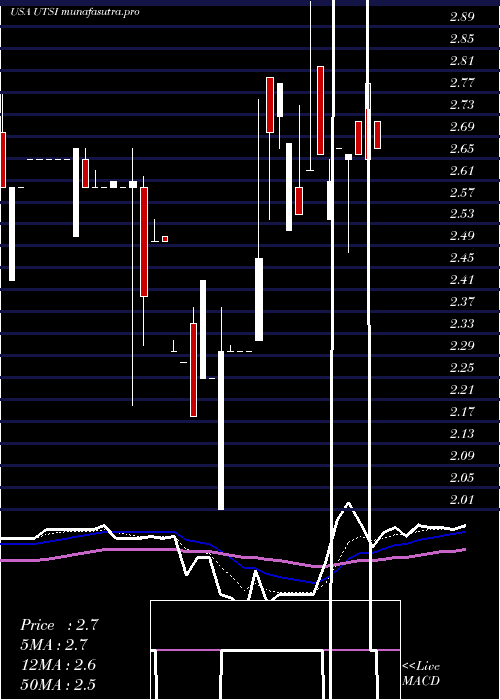Click the 2.13 price axis label
500x700 pixels.
[462, 433]
